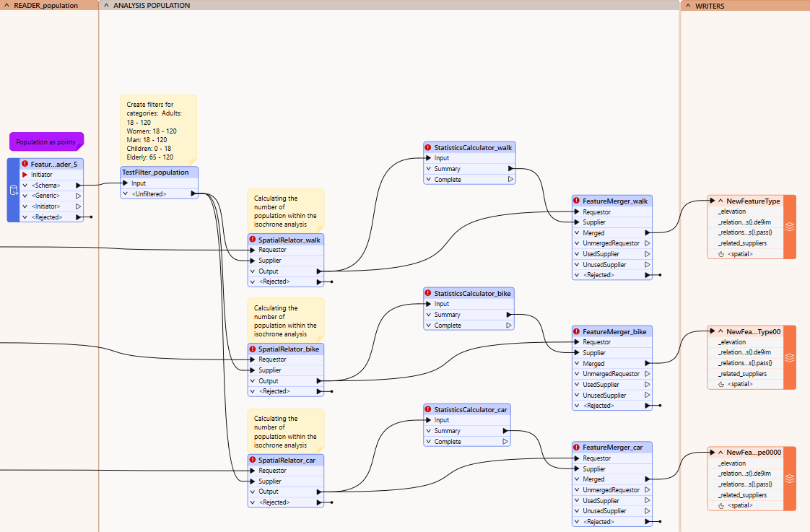Click the spatial icon in NewFea...pe0000
Viewport: 810px width, 532px height.
pyautogui.click(x=721, y=506)
